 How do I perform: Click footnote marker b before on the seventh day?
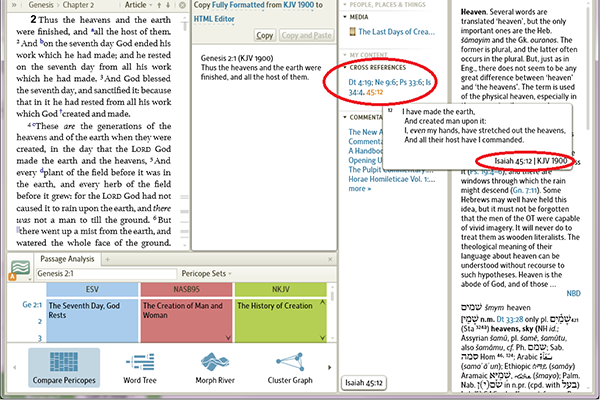(x=42, y=41)
